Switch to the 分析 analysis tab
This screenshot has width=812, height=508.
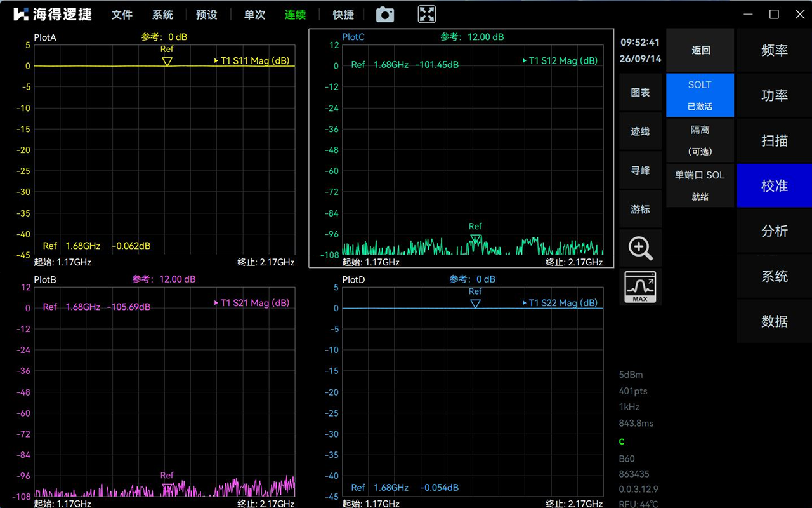[774, 231]
